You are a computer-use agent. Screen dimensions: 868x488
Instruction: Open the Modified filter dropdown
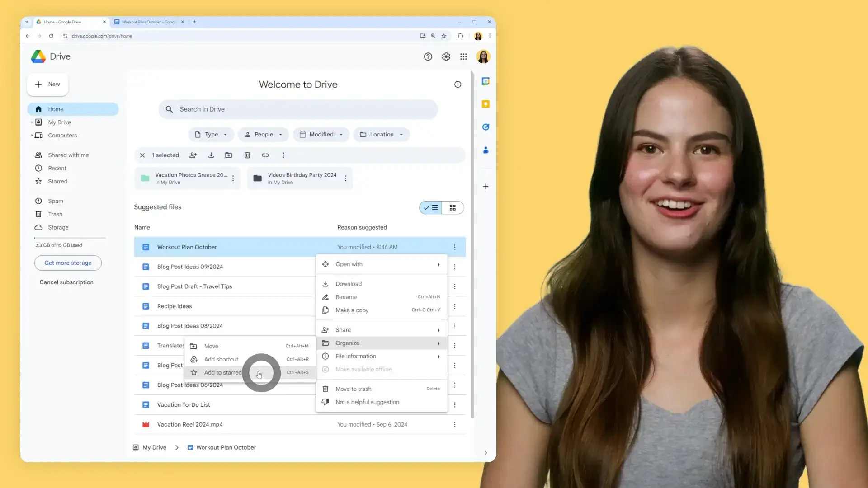[321, 134]
